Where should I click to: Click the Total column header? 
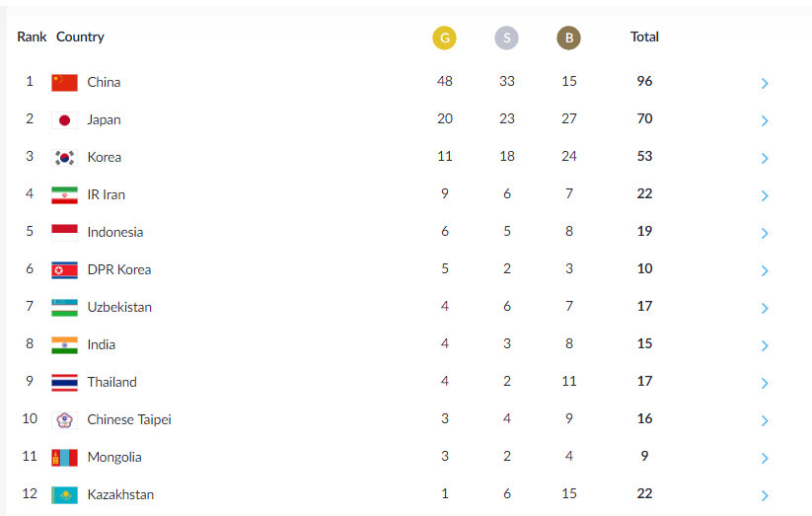tap(644, 37)
